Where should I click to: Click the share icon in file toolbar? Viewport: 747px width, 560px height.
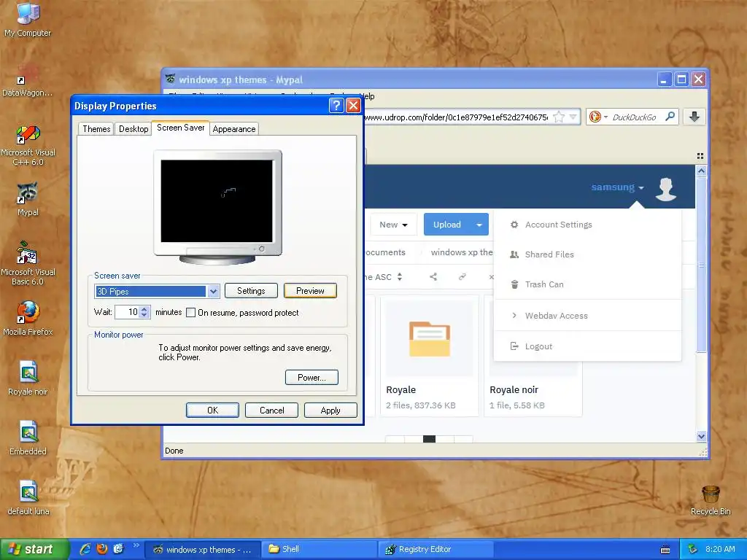433,276
